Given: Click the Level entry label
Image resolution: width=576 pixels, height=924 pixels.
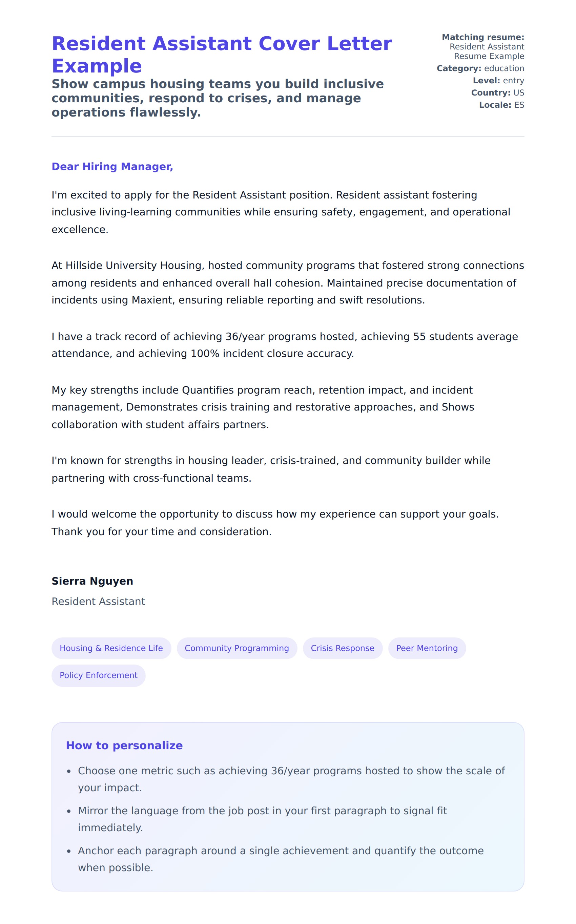Looking at the screenshot, I should tap(498, 81).
